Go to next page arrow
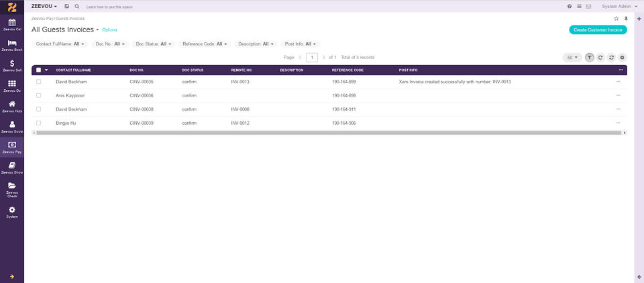 [323, 58]
